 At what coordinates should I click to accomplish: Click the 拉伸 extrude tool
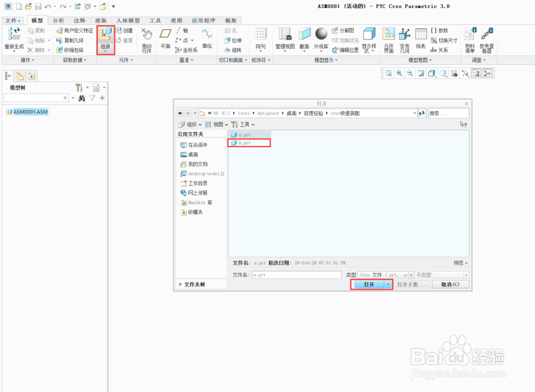click(x=233, y=40)
